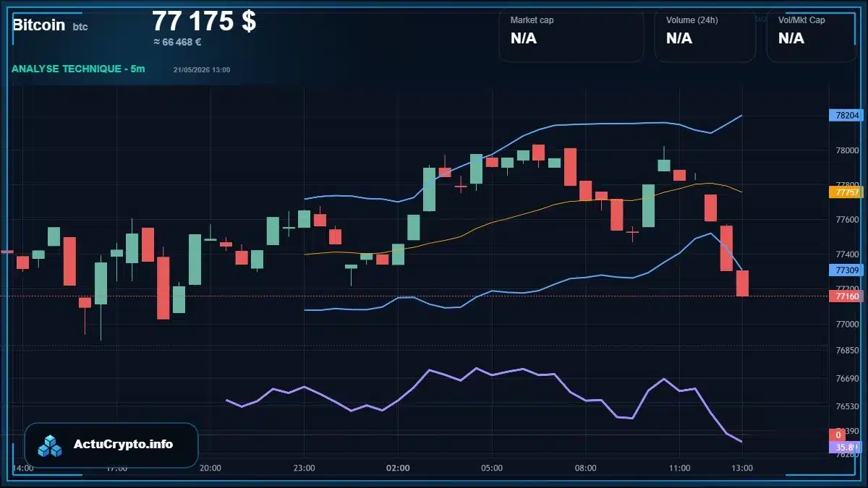Click the 08:00 time axis label
This screenshot has height=488, width=868.
[585, 468]
